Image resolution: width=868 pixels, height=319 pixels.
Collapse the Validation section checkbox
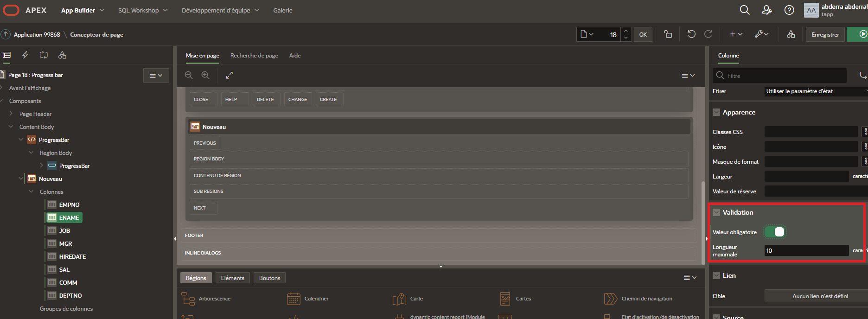click(x=716, y=212)
